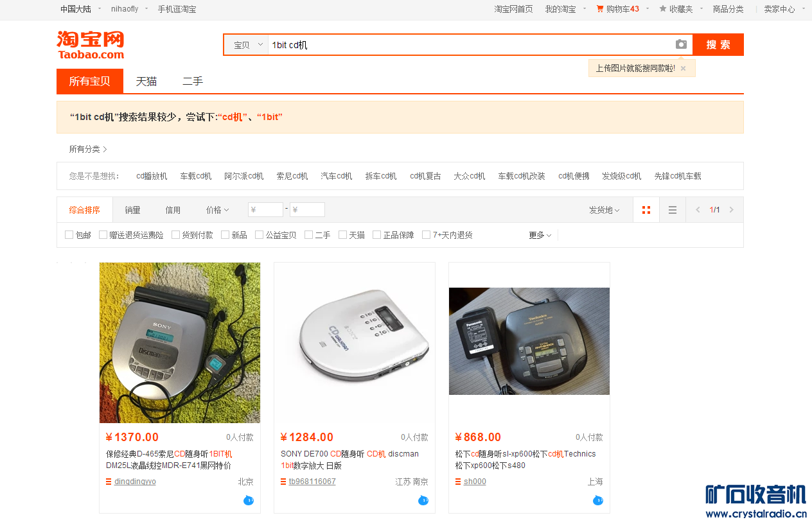Click Wangwang chat icon for sh000
812x522 pixels.
coord(598,500)
